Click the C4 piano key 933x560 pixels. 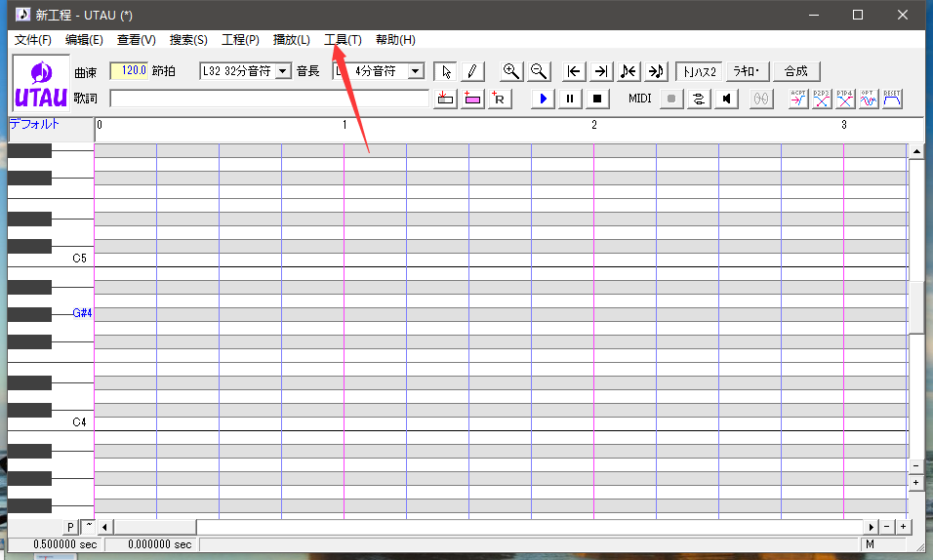51,423
